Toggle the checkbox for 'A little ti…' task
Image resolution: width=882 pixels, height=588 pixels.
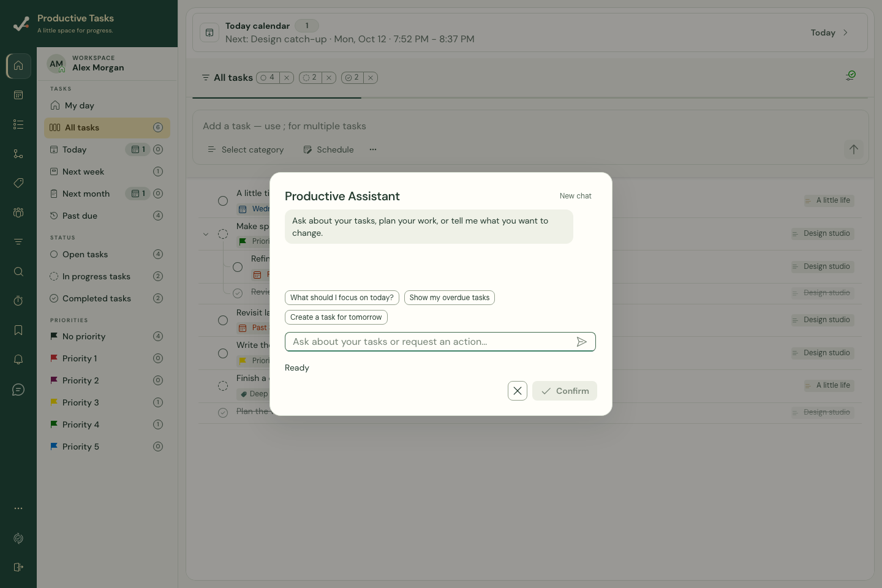223,201
